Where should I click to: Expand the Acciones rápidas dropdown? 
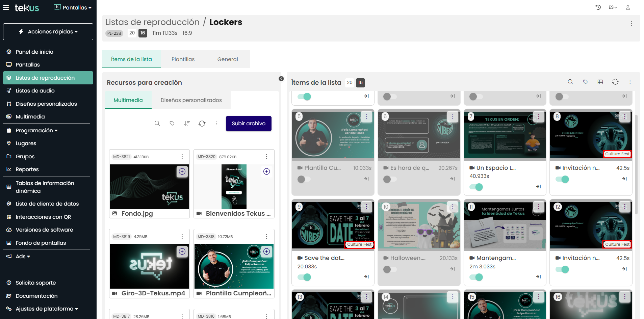coord(48,32)
